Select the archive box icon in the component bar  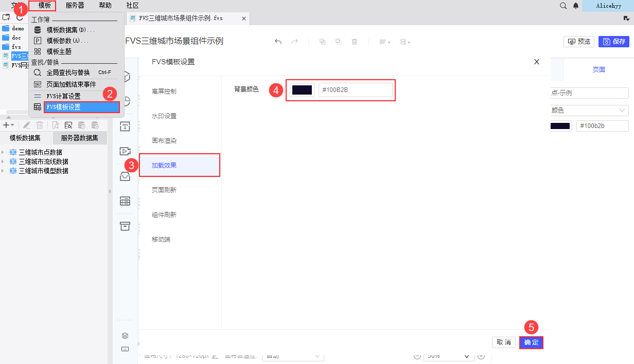point(125,226)
